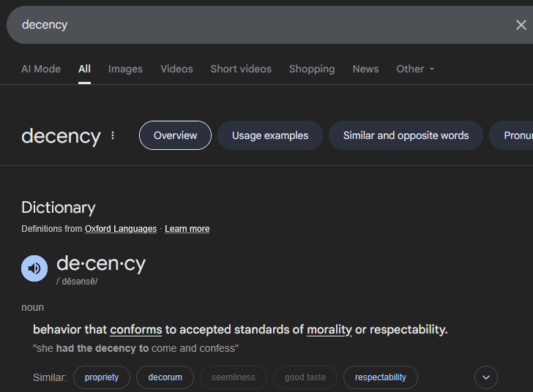Go to Short videos tab
The image size is (533, 392).
(x=241, y=69)
